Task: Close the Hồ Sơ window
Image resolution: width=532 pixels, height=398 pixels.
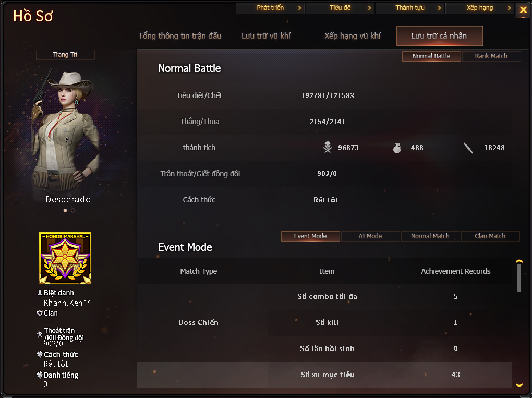Action: (x=523, y=10)
